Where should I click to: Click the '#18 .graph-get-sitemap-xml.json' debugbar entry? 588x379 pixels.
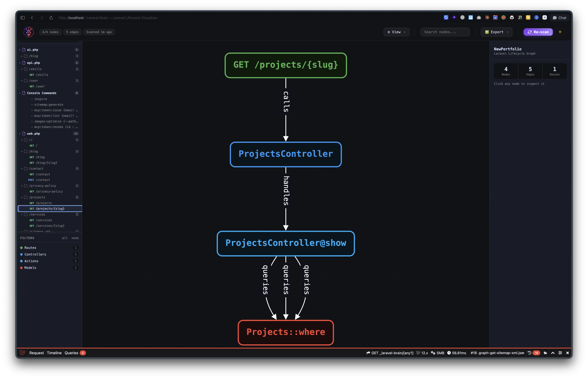click(497, 353)
